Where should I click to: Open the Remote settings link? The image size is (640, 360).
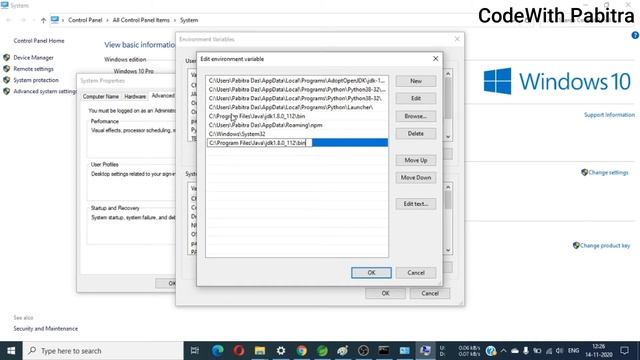tap(33, 69)
